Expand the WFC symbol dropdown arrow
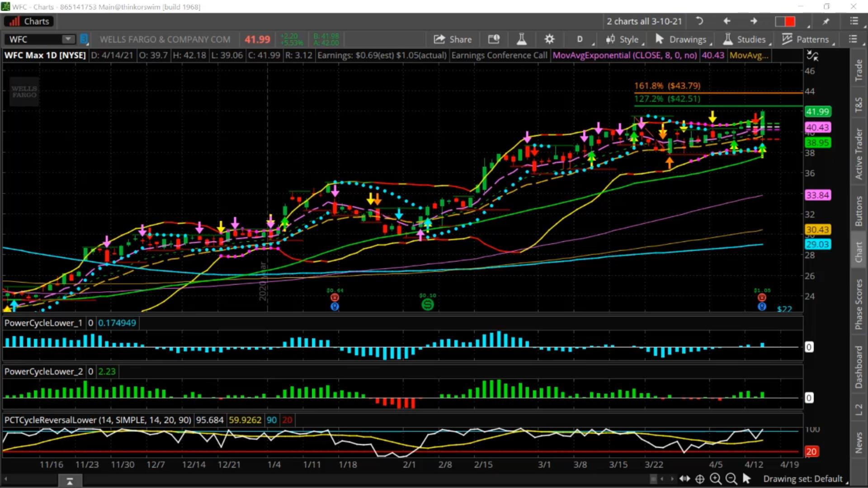 click(68, 39)
